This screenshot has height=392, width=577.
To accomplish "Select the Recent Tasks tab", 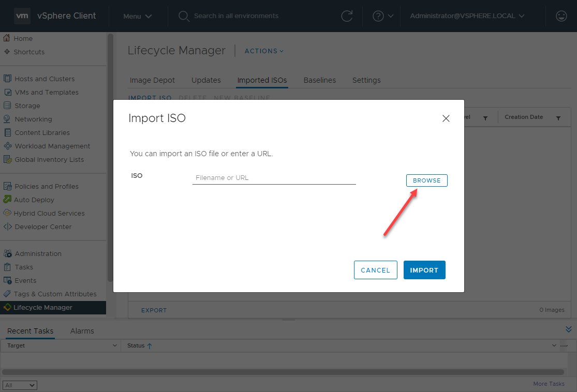I will click(x=30, y=331).
